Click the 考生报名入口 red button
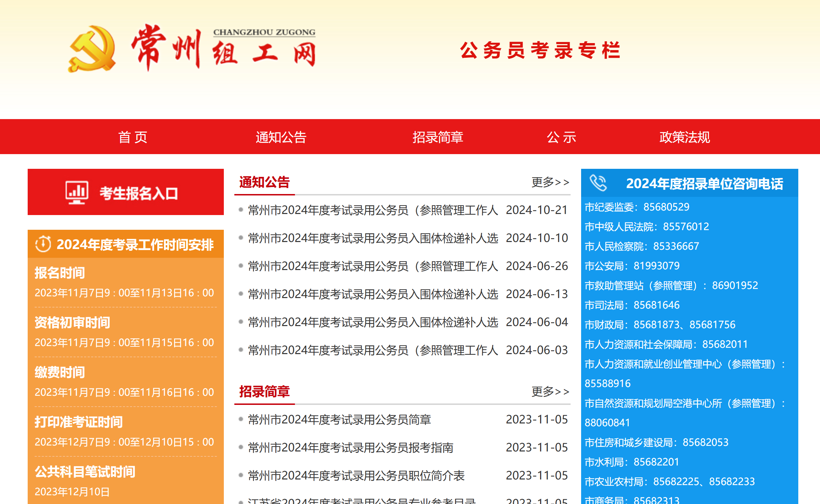The width and height of the screenshot is (820, 504). click(x=126, y=192)
